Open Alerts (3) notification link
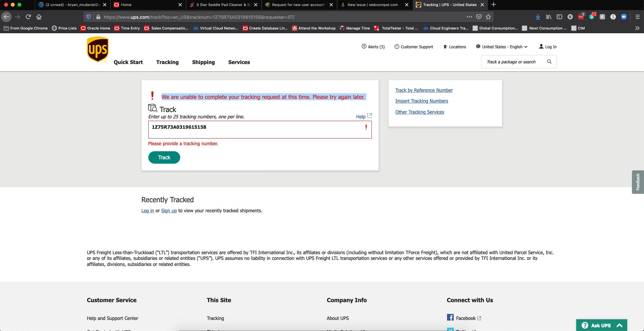This screenshot has height=331, width=644. (373, 47)
